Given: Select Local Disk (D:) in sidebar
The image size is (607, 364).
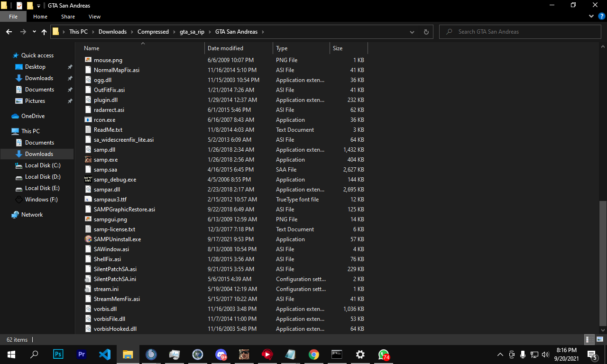Looking at the screenshot, I should click(x=43, y=177).
